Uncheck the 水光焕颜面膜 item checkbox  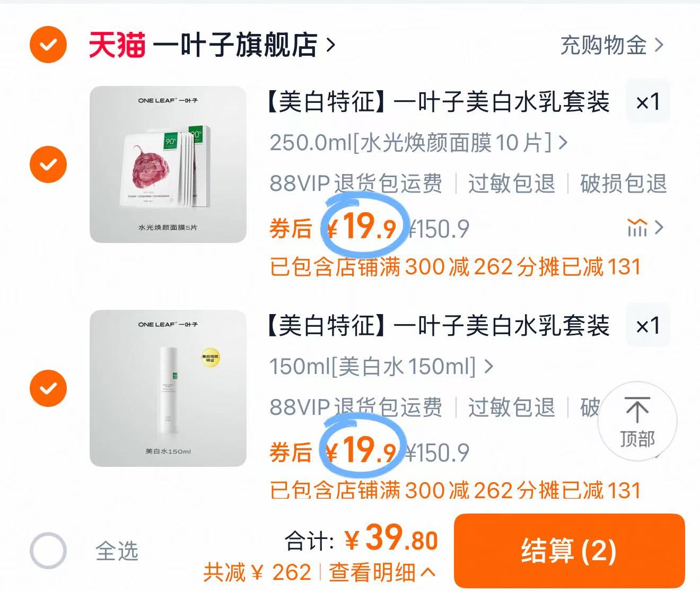tap(48, 164)
